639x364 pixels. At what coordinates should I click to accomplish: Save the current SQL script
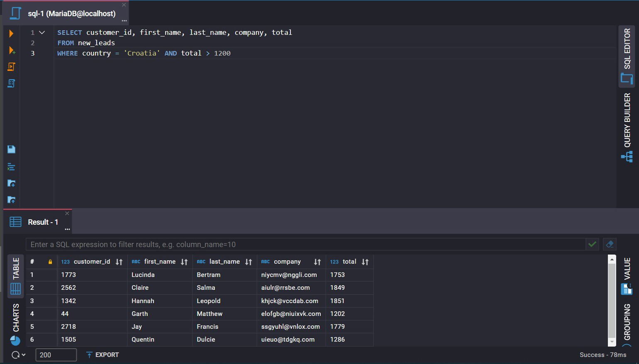pyautogui.click(x=11, y=149)
